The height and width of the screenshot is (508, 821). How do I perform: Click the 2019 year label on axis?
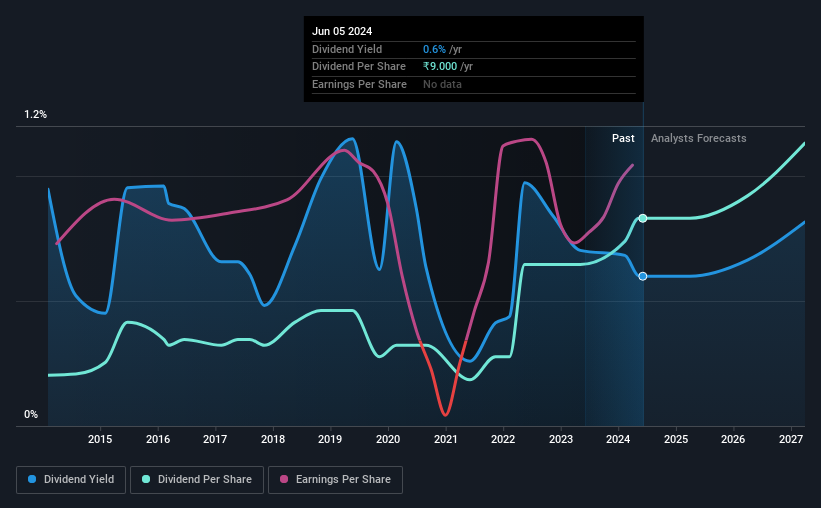point(330,439)
